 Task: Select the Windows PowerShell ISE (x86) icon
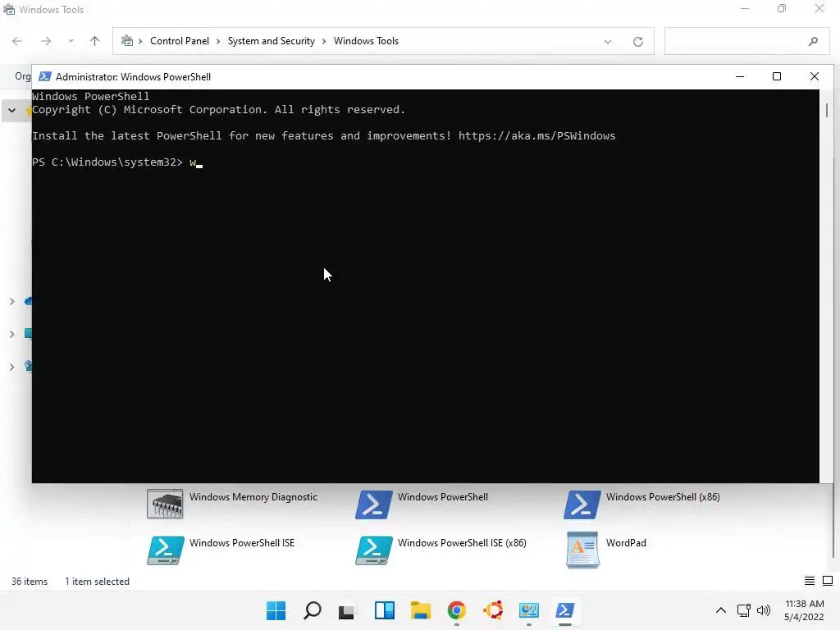coord(373,550)
